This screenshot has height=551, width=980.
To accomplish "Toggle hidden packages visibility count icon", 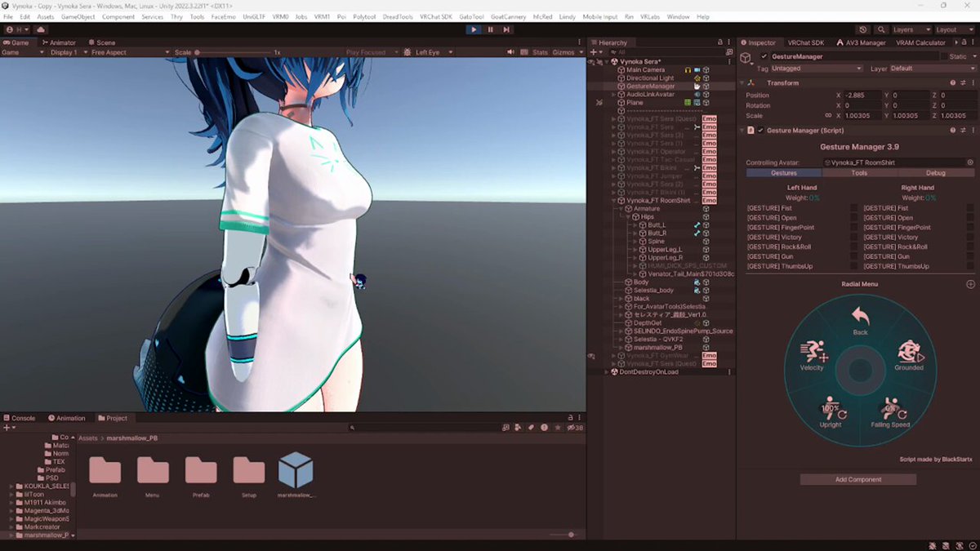I will (575, 427).
